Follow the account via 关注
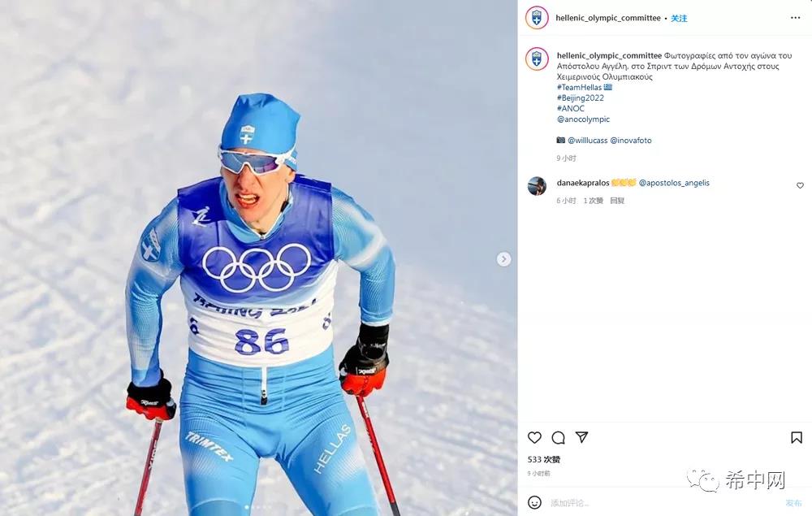This screenshot has width=812, height=516. pos(679,18)
